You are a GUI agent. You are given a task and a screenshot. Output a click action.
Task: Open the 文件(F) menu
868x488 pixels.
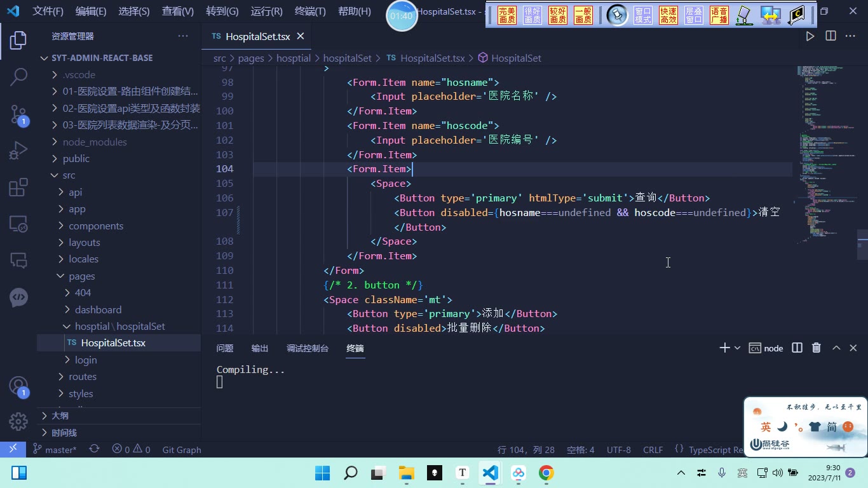point(48,11)
